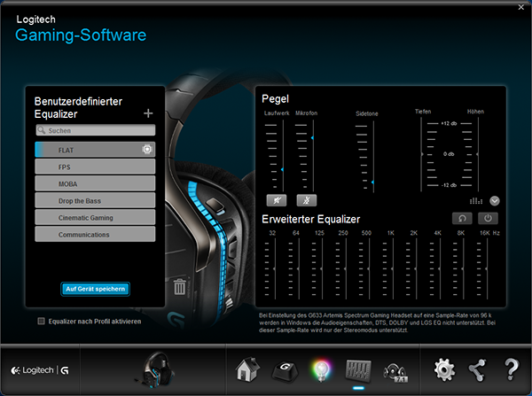Click the 8K equalizer band slider
532x396 pixels.
click(464, 268)
